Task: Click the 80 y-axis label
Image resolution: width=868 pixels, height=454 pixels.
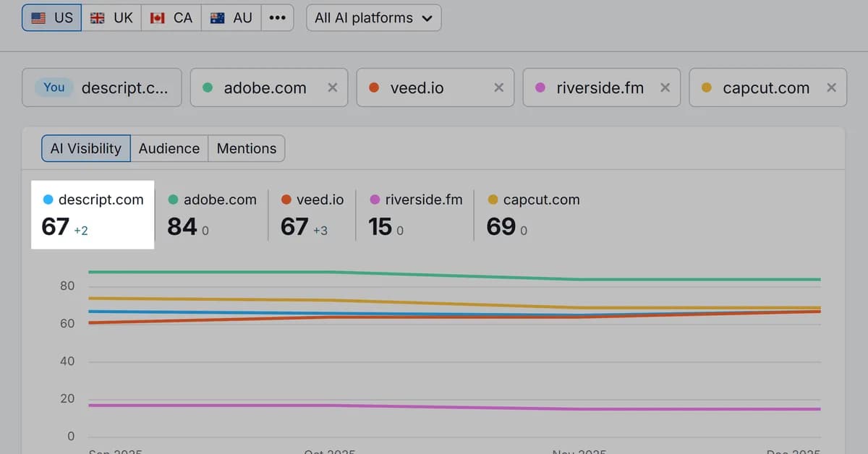Action: click(x=67, y=286)
